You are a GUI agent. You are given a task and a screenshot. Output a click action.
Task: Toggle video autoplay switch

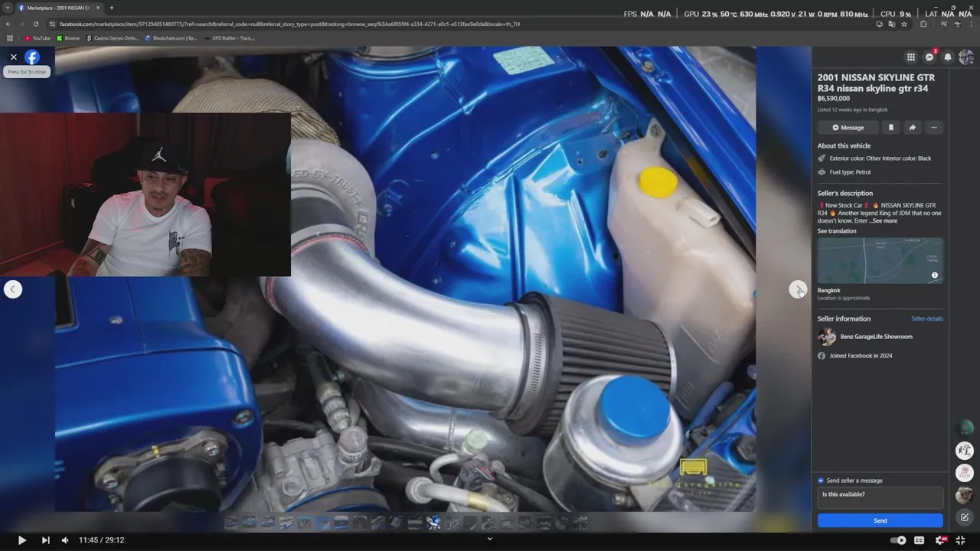pyautogui.click(x=897, y=540)
